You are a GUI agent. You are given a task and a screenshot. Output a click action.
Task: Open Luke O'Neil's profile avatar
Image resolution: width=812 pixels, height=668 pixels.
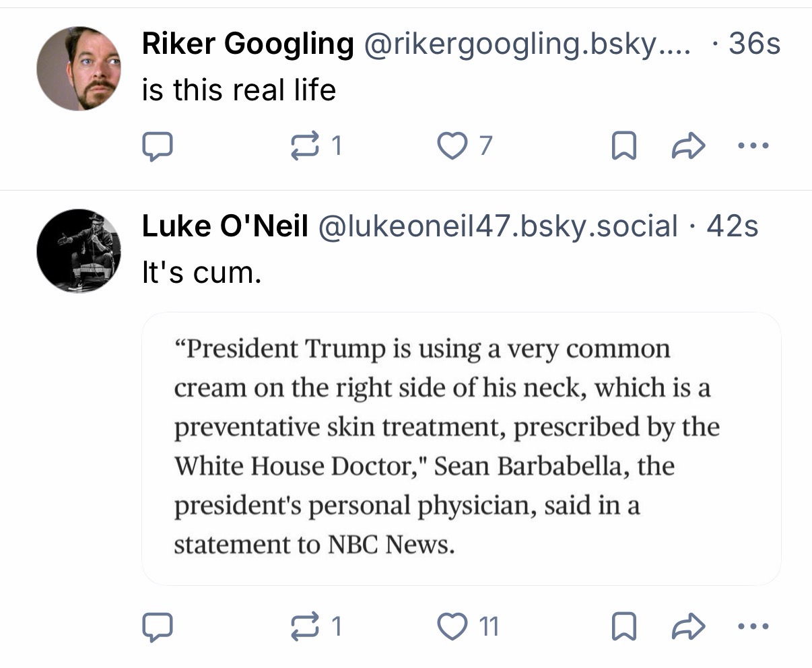[x=79, y=250]
